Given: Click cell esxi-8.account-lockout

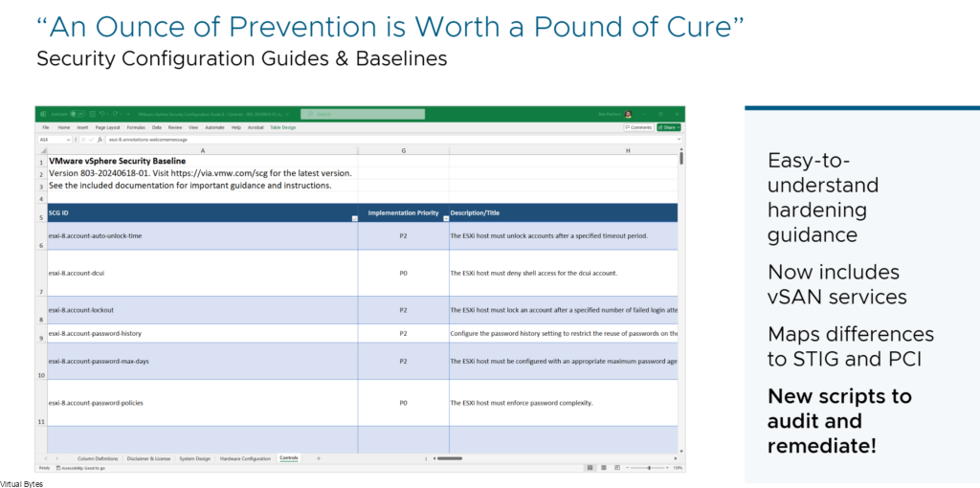Looking at the screenshot, I should click(203, 310).
